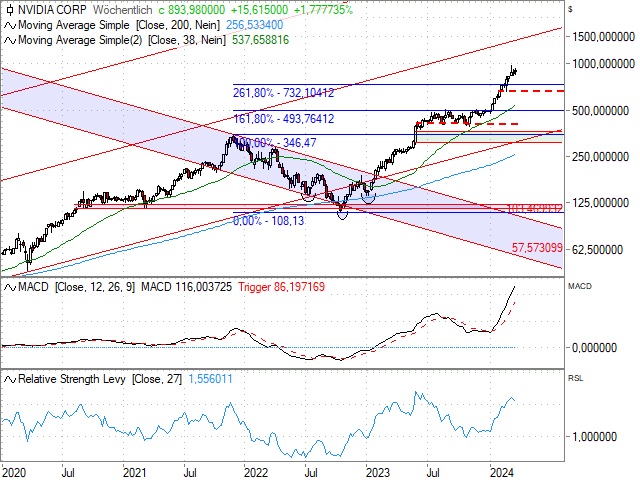Click the [Close, 38, Nein] parameter text

[x=187, y=40]
